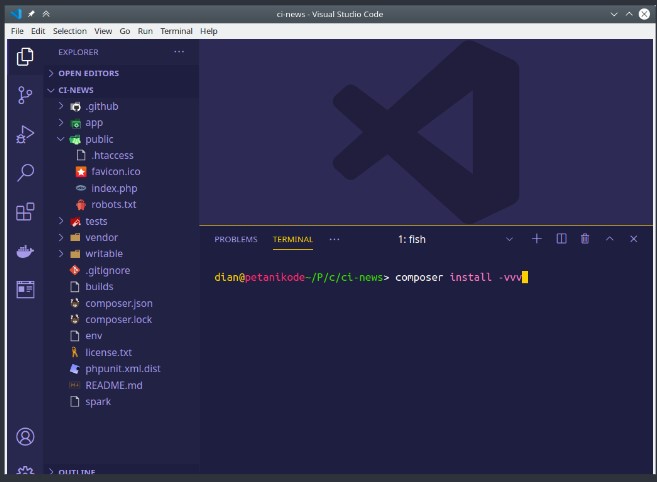Screen dimensions: 657x482
Task: Open the Run and Debug view
Action: (25, 134)
